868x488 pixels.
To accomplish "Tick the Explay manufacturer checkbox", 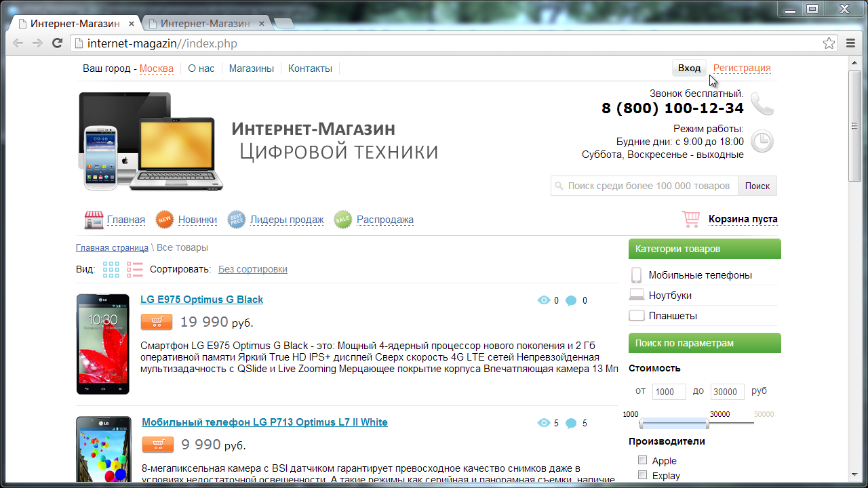I will [x=642, y=475].
